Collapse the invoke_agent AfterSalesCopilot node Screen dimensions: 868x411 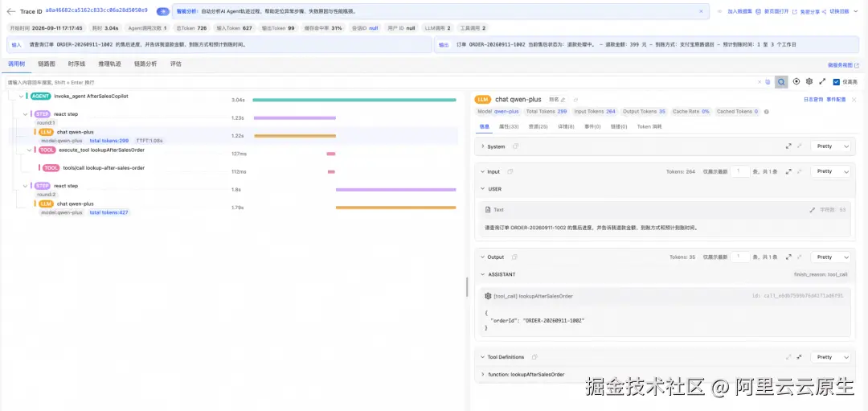click(x=21, y=97)
